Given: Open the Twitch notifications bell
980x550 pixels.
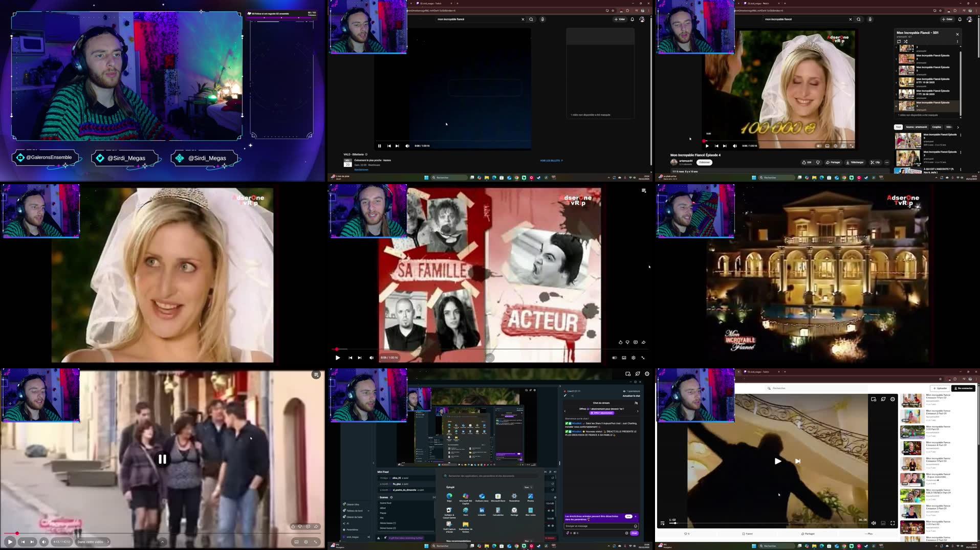Looking at the screenshot, I should pos(960,19).
